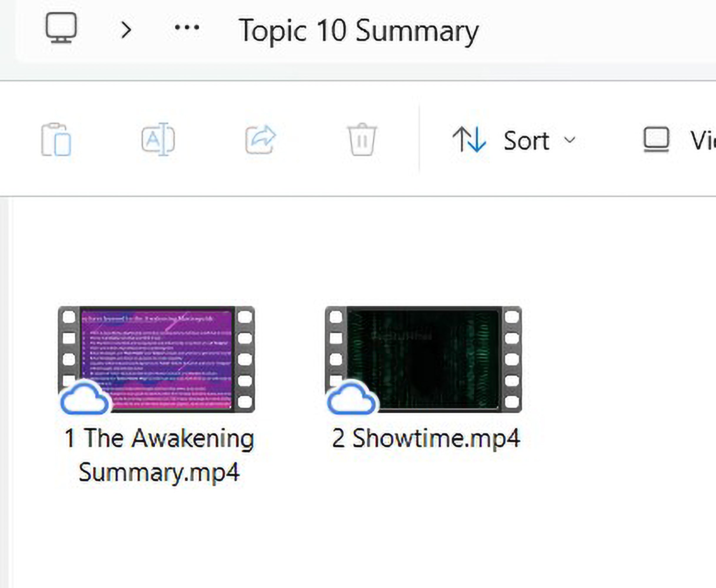Select the Showtime video thumbnail
This screenshot has height=588, width=716.
423,359
